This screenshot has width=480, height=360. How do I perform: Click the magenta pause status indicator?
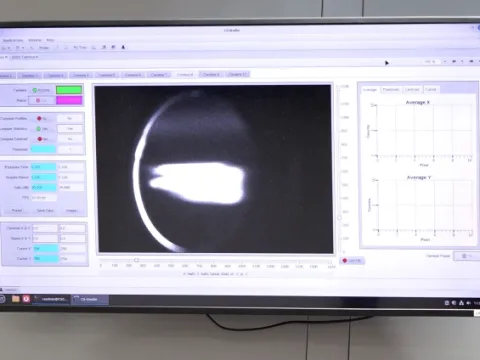click(x=69, y=100)
